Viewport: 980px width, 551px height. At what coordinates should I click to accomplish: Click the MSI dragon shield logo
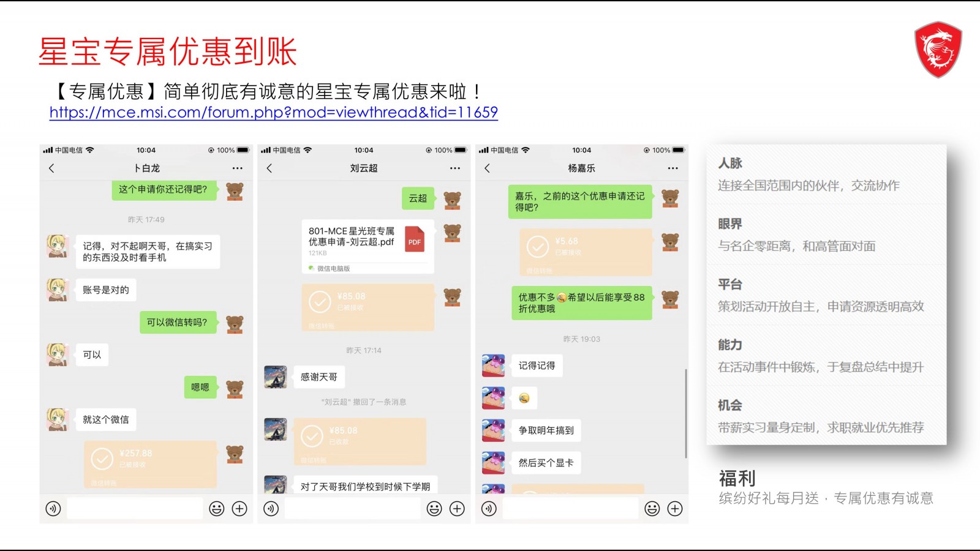(938, 50)
